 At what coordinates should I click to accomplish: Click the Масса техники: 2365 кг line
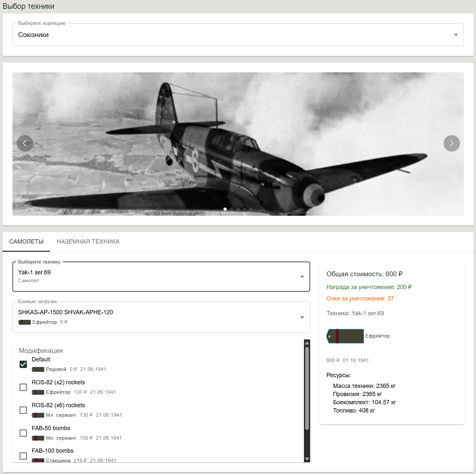pyautogui.click(x=364, y=386)
